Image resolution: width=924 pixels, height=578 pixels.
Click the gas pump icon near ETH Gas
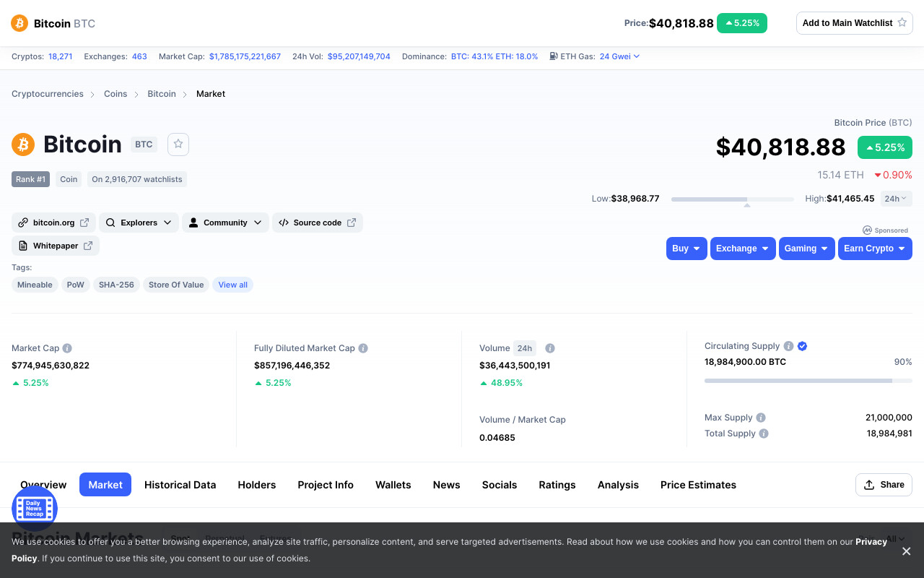(x=554, y=56)
